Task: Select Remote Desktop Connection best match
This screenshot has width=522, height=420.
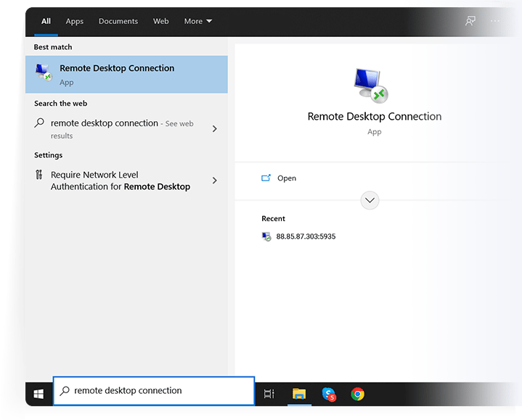Action: 126,75
